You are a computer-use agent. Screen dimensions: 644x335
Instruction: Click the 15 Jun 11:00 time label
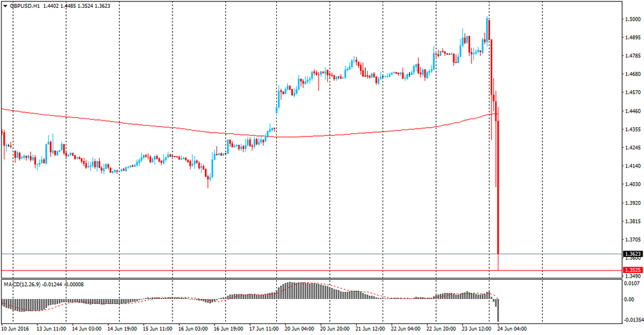[158, 329]
